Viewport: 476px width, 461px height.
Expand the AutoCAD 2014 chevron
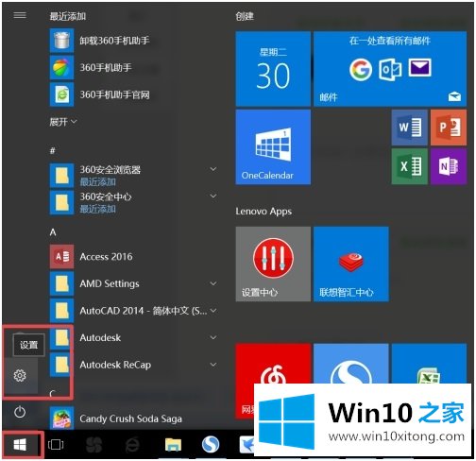tap(213, 311)
